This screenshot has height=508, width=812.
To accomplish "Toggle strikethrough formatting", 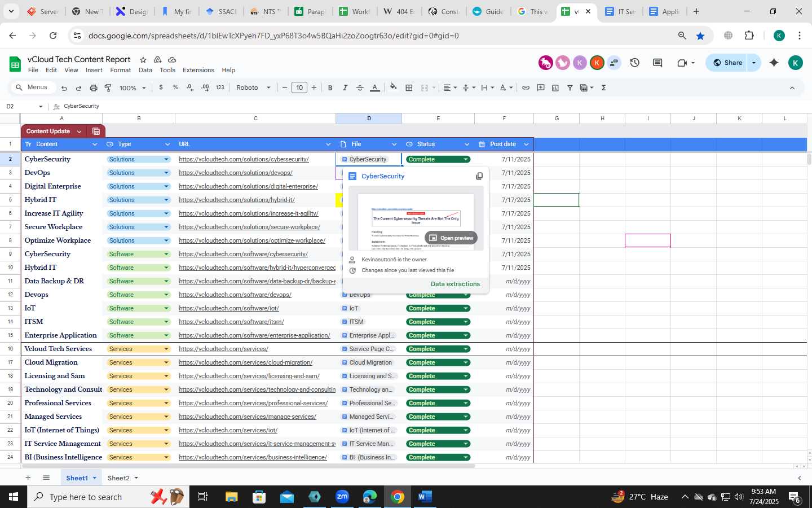I will (360, 87).
